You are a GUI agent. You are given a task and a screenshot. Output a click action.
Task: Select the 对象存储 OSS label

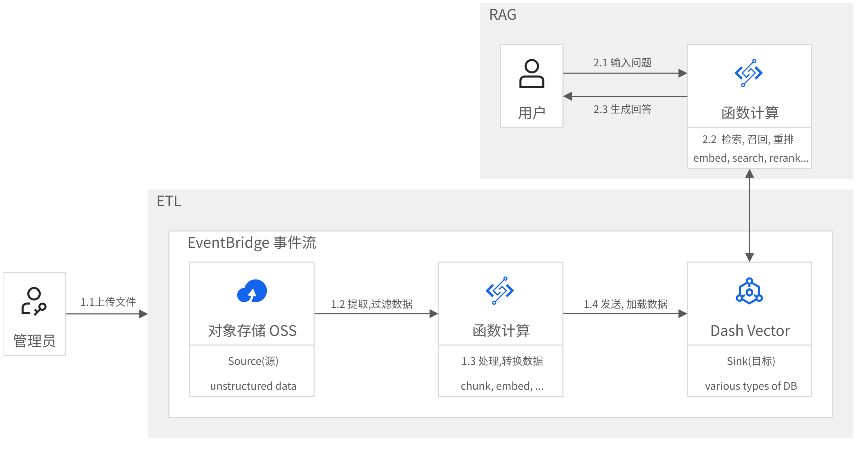252,331
